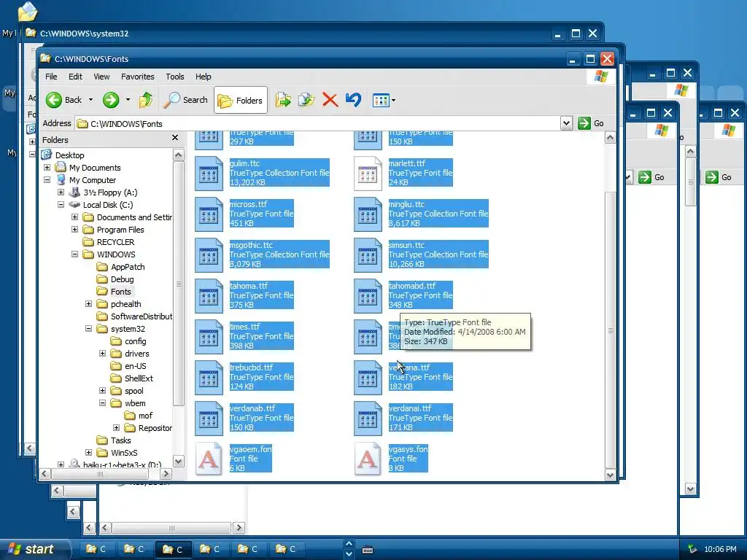The height and width of the screenshot is (560, 747).
Task: Click file list scrollbar up arrow
Action: 611,138
